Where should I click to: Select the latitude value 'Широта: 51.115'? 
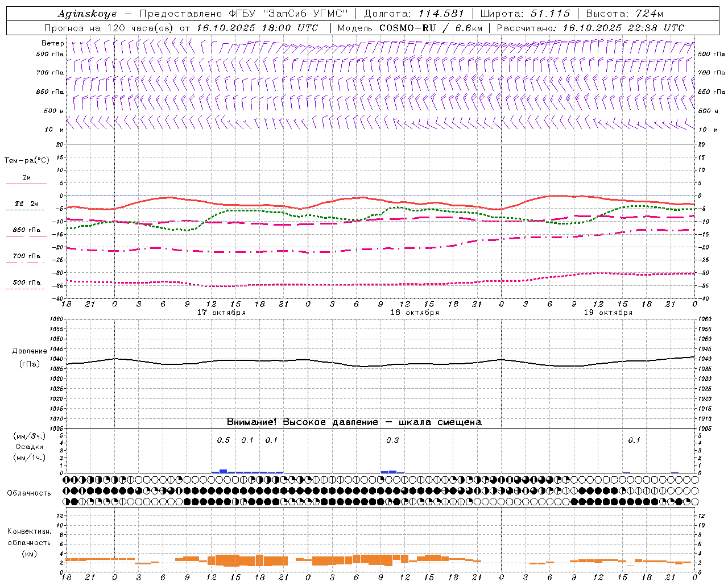(525, 14)
